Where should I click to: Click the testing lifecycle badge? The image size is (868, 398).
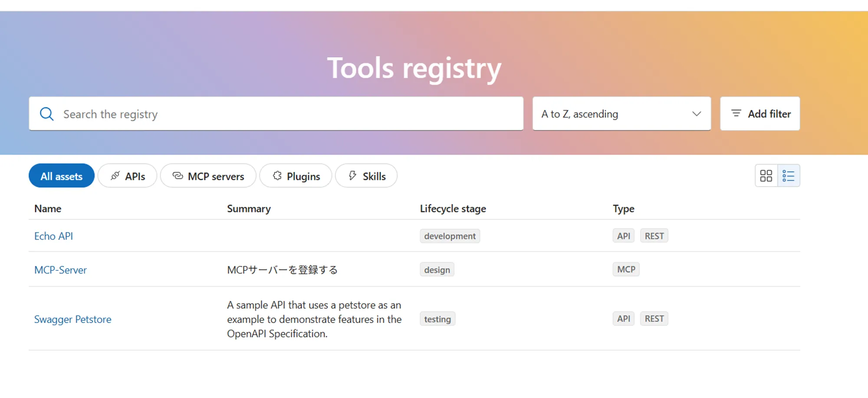437,319
